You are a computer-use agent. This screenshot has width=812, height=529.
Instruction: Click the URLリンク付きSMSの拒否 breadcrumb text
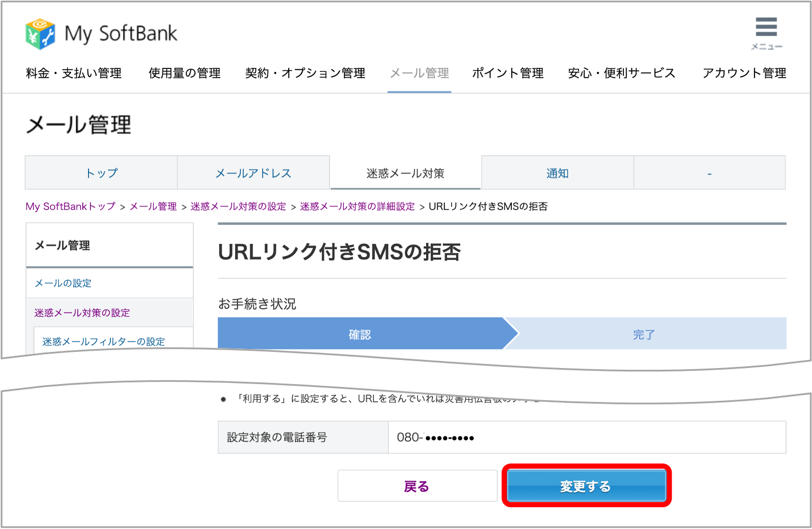tap(488, 206)
